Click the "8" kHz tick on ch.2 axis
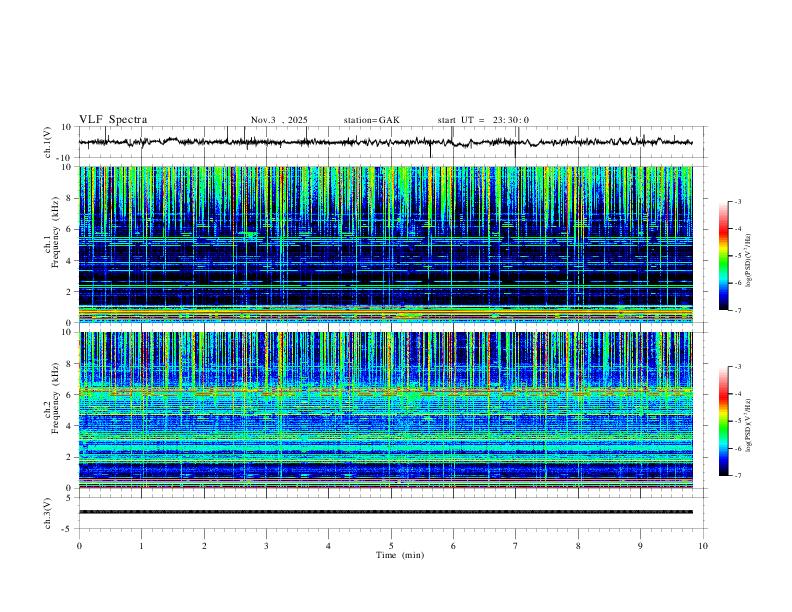792x612 pixels. (69, 364)
